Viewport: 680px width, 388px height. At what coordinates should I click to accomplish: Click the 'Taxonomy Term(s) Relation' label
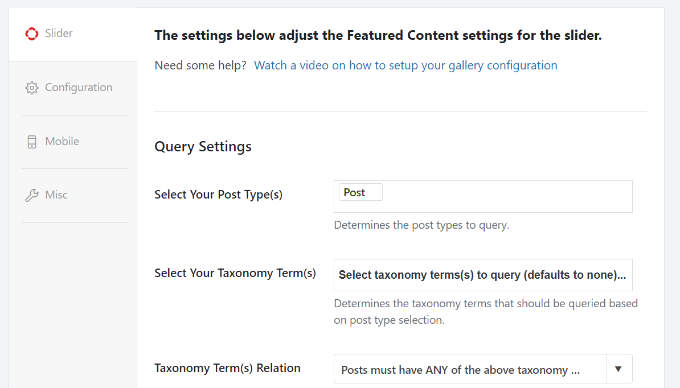coord(227,368)
